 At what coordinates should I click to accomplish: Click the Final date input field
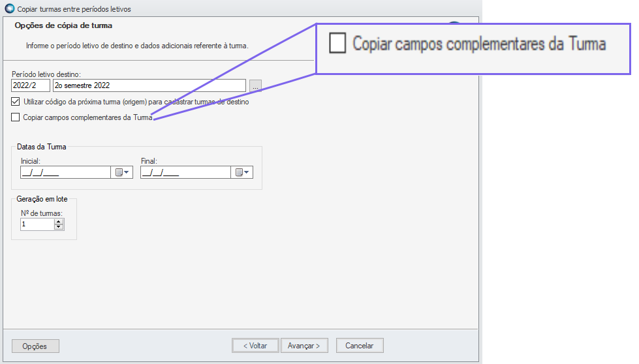click(x=185, y=172)
